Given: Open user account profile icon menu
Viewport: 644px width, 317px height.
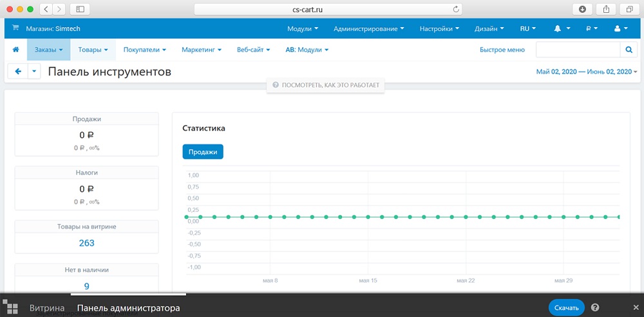Looking at the screenshot, I should coord(621,29).
